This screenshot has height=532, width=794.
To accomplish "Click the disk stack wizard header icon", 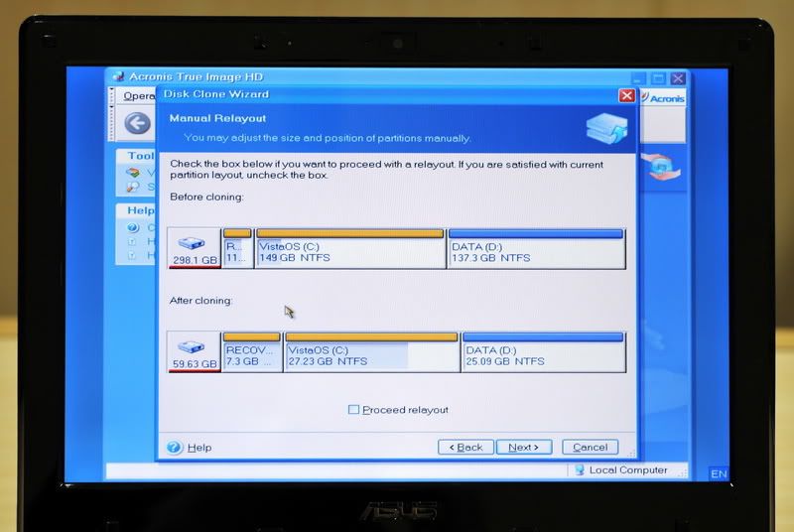I will point(606,128).
